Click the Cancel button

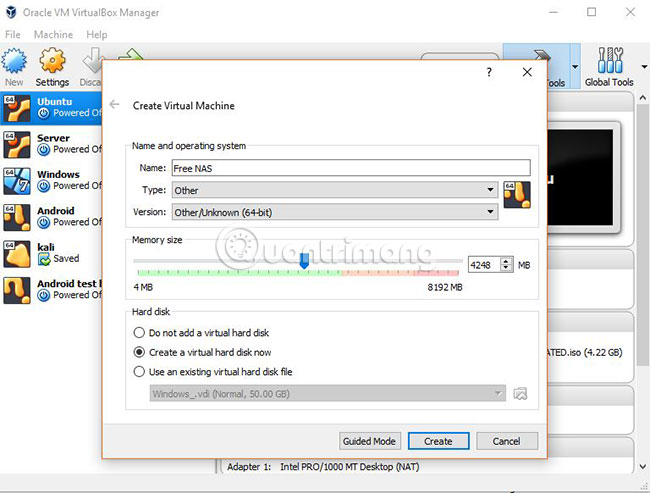[x=507, y=441]
